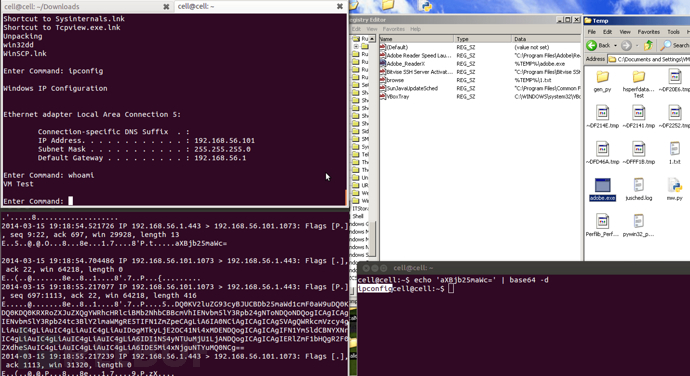Screen dimensions: 690x376
Task: Click the Enter Command prompt cursor in top terminal
Action: [70, 201]
